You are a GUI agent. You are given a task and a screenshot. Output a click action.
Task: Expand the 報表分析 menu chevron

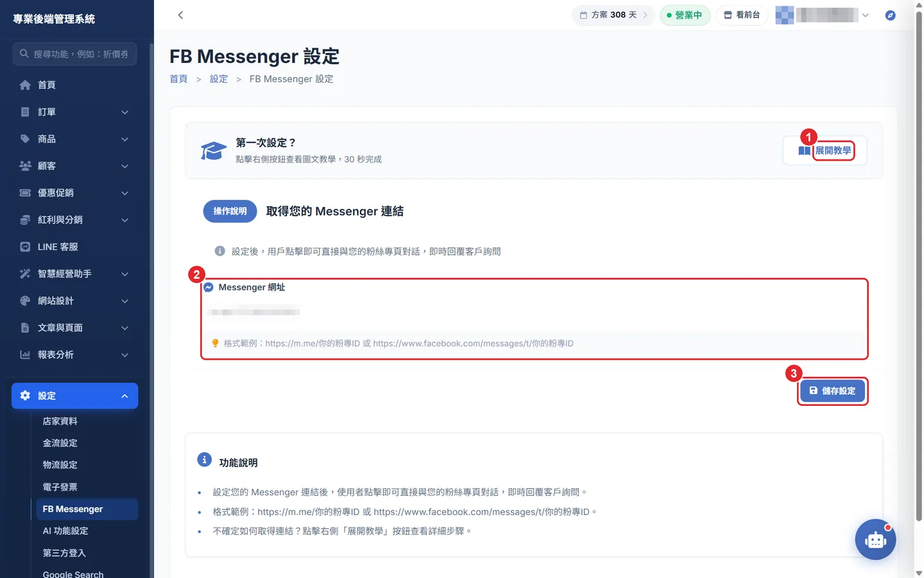point(124,355)
